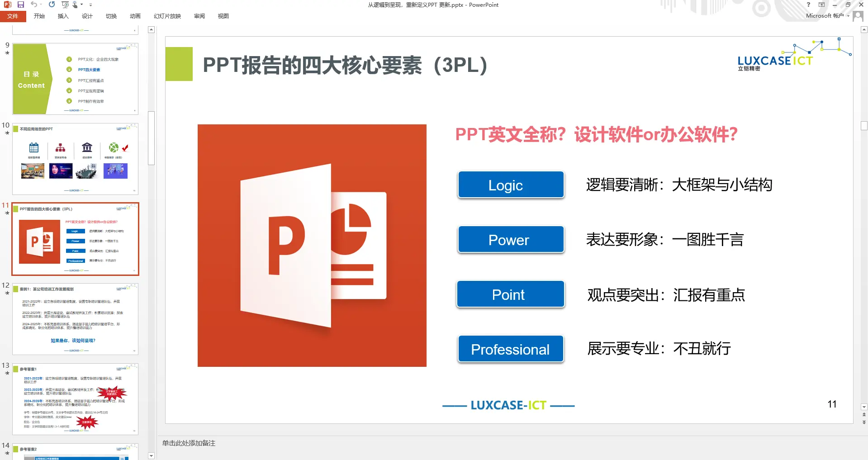The height and width of the screenshot is (460, 868).
Task: Click the text 展示要专业：不丑就行
Action: (x=659, y=349)
